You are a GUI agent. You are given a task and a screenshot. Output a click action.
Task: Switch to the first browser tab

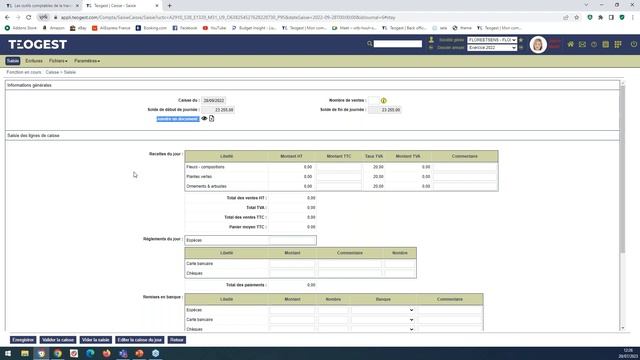tap(41, 6)
